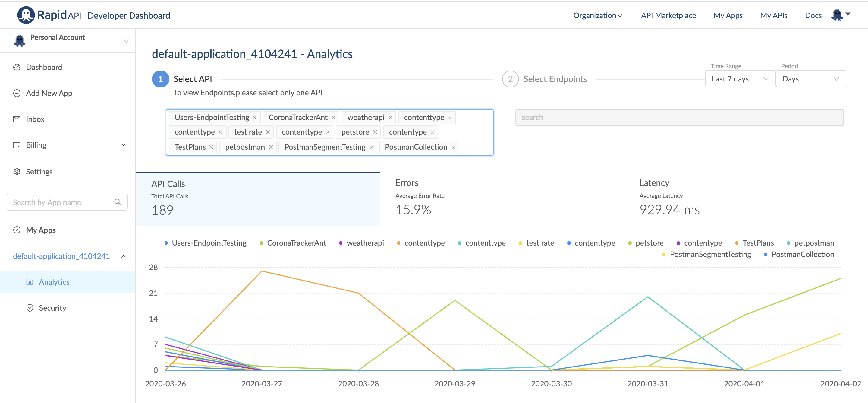Viewport: 868px width, 403px height.
Task: Expand the Billing menu chevron
Action: (x=123, y=145)
